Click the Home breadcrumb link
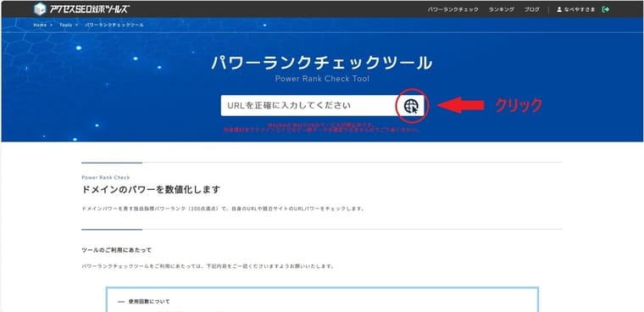 tap(40, 25)
